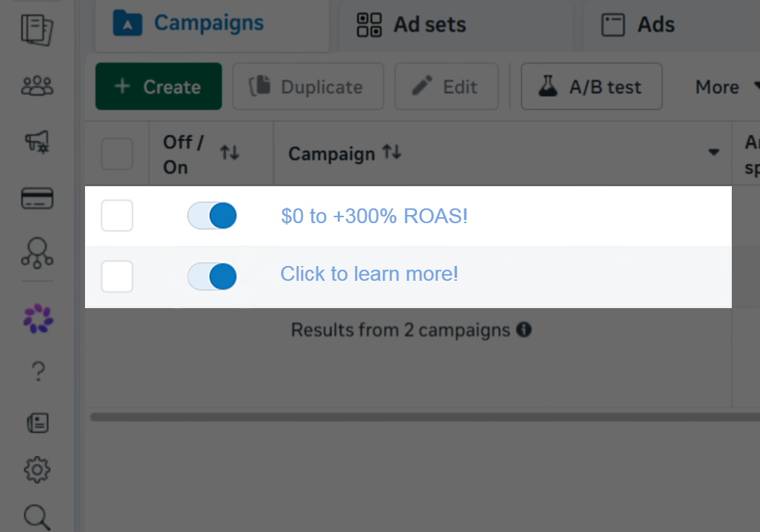This screenshot has height=532, width=760.
Task: Open the megaphone advertising settings icon
Action: coord(37,142)
